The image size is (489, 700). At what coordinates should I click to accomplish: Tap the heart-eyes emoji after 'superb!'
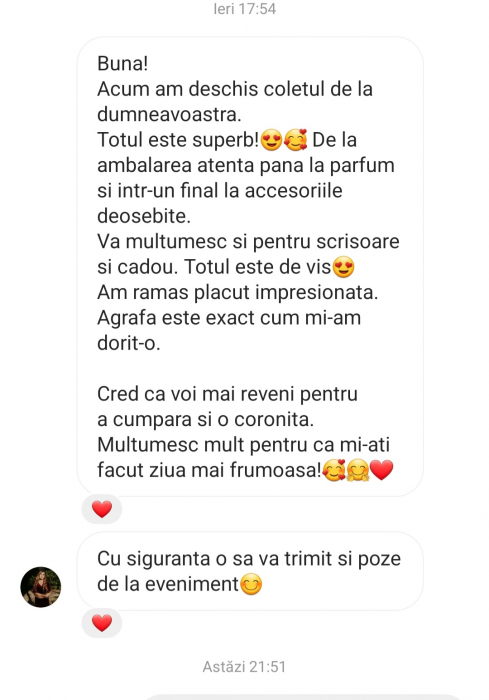(272, 140)
